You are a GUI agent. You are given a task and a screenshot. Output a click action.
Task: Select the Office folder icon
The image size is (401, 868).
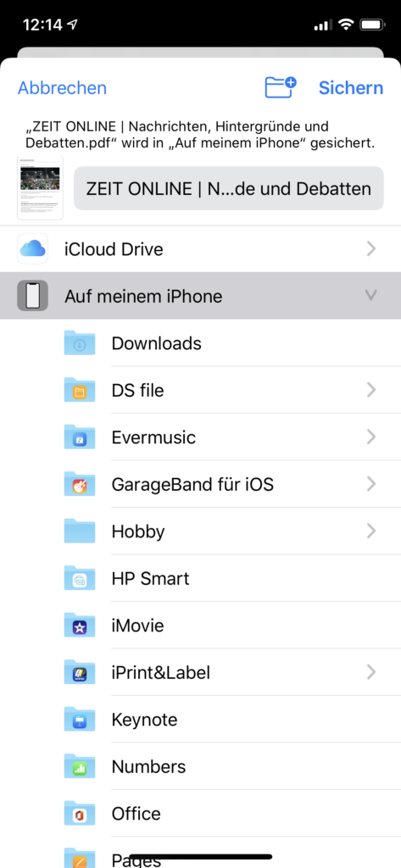click(80, 814)
